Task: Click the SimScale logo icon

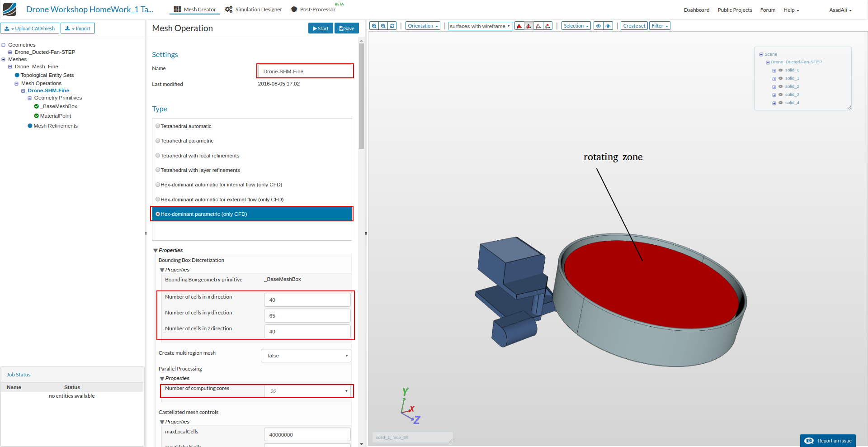Action: pos(9,9)
